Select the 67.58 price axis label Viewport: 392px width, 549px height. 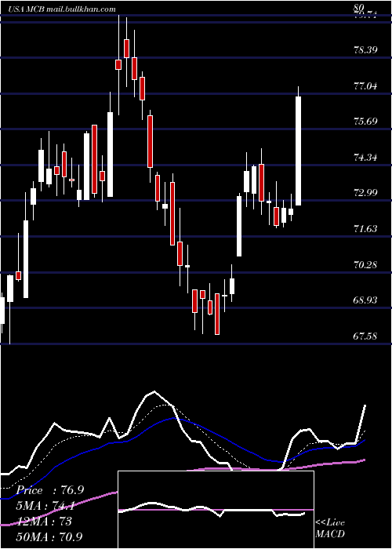pos(366,336)
